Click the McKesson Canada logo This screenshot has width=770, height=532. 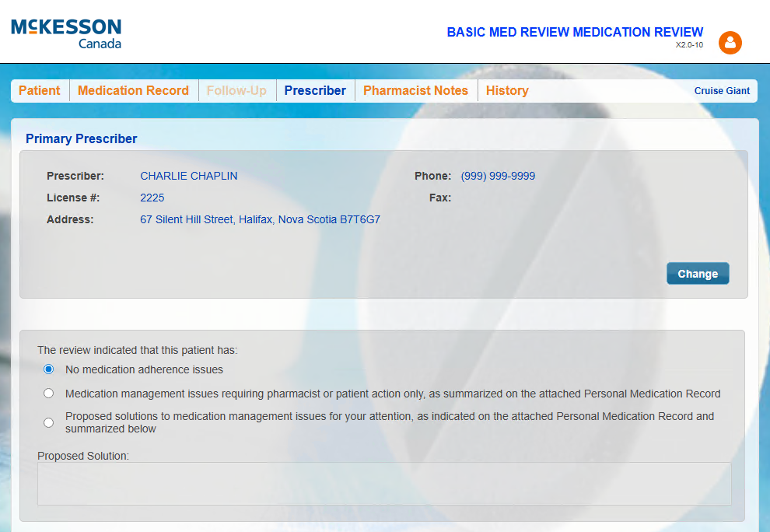click(66, 33)
